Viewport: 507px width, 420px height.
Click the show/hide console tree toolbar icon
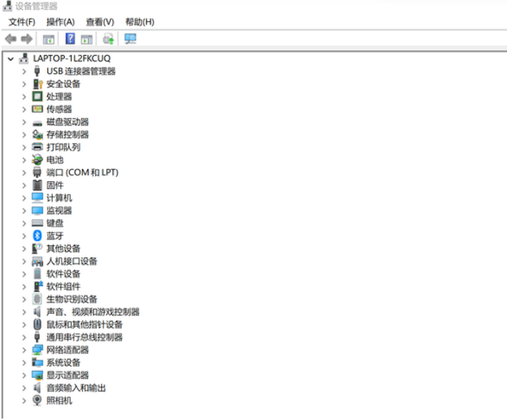point(48,39)
